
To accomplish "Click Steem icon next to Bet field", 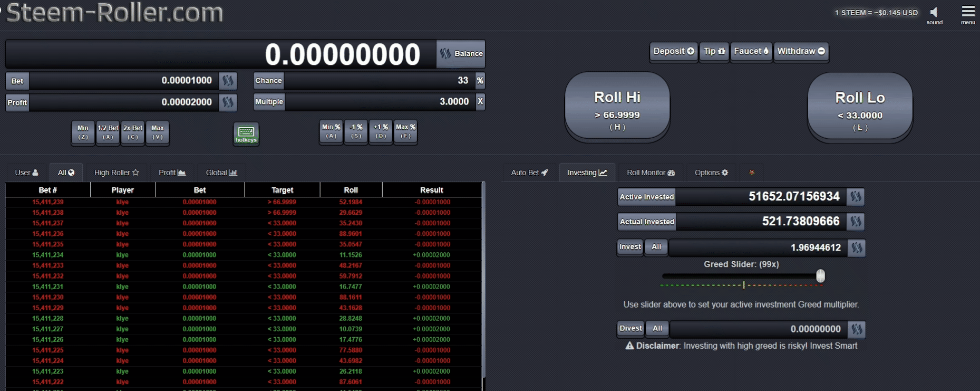I will pos(228,81).
